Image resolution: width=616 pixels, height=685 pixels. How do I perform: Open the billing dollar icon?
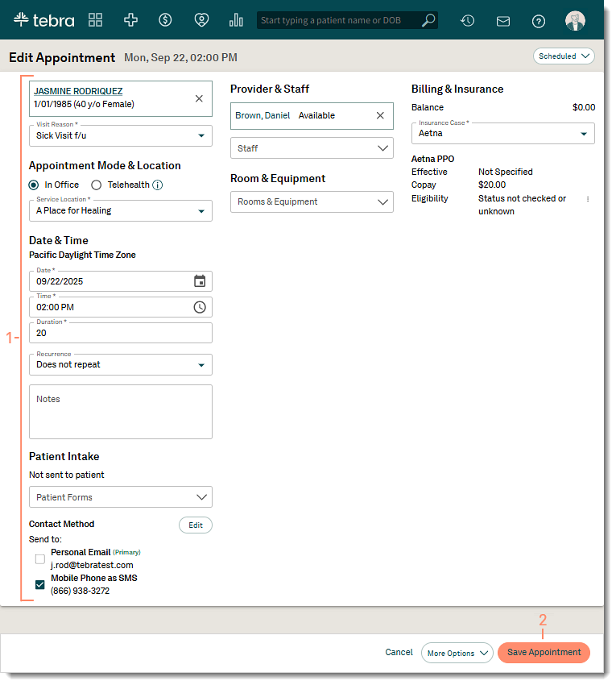(165, 20)
